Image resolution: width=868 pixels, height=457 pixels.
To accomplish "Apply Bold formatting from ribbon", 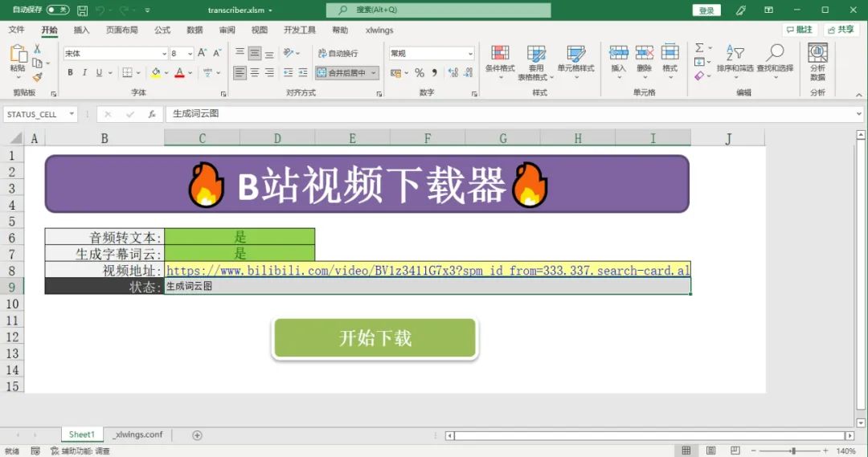I will 71,72.
